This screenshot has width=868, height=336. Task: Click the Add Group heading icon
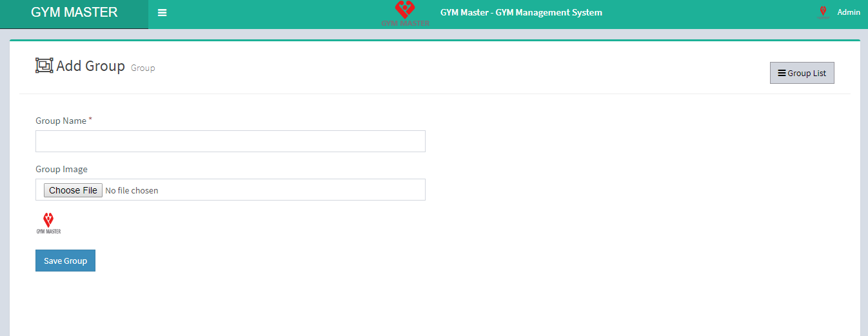(x=44, y=65)
